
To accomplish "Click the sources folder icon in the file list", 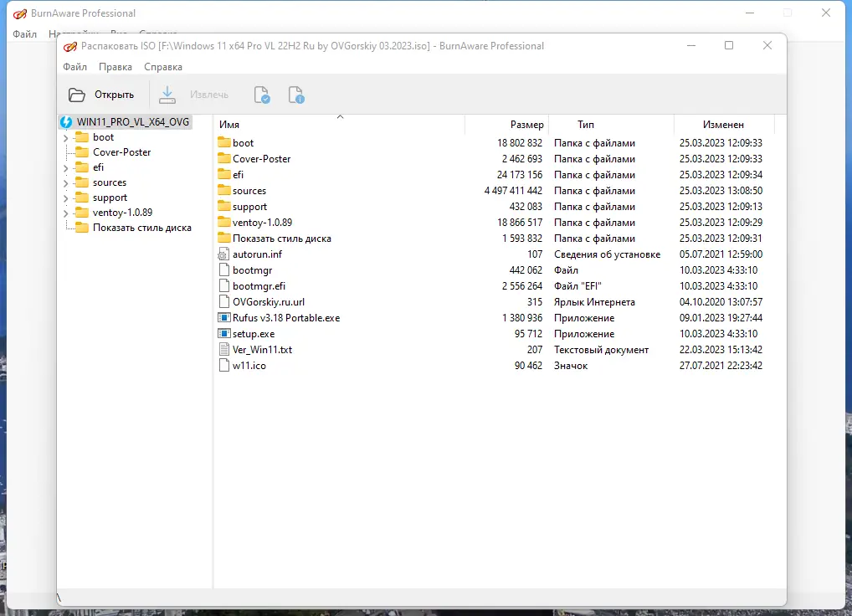I will click(x=223, y=191).
